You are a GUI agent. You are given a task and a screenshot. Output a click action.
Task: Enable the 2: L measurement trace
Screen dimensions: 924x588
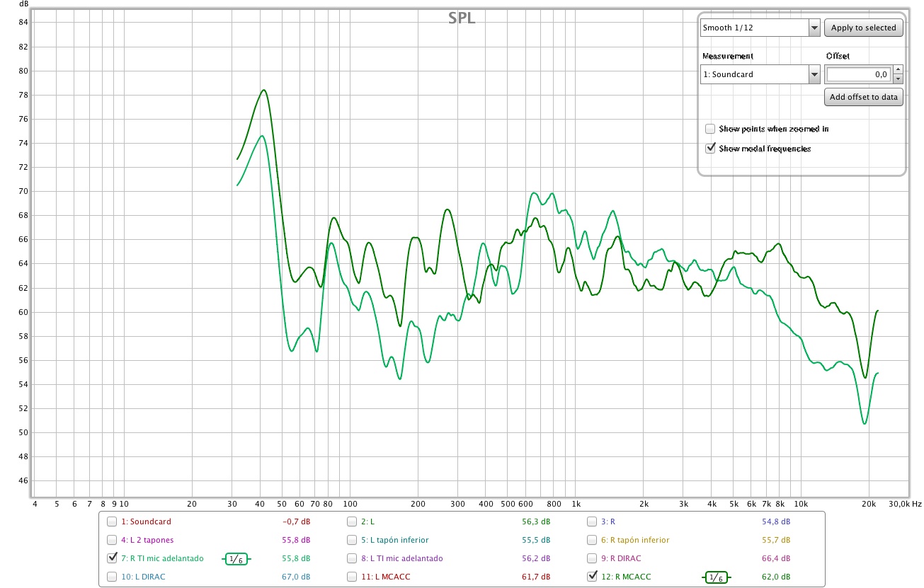click(352, 521)
